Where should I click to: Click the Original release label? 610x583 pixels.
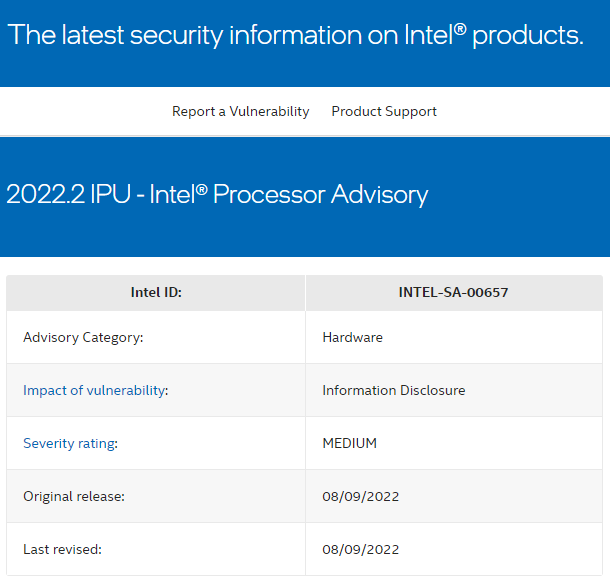(74, 497)
